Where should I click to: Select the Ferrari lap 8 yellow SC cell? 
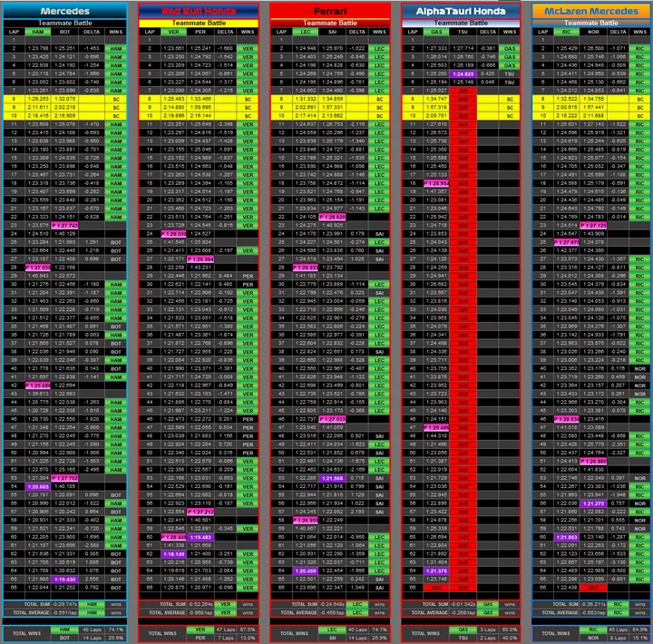click(x=379, y=99)
